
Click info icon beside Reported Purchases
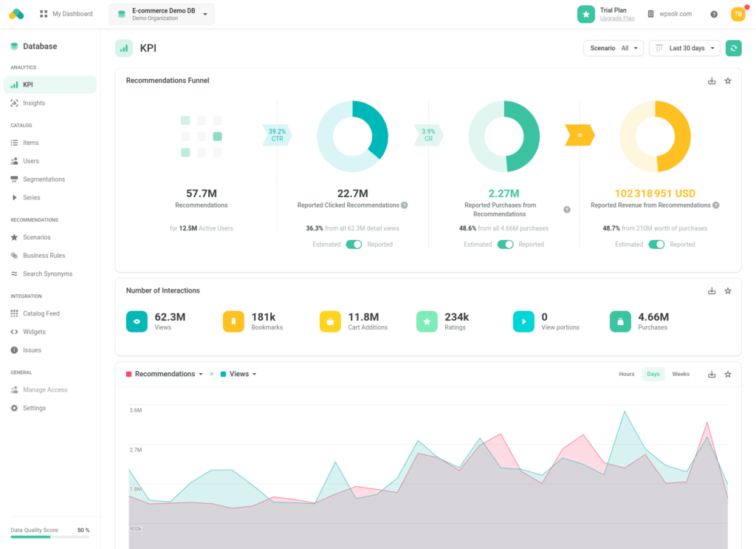tap(567, 209)
